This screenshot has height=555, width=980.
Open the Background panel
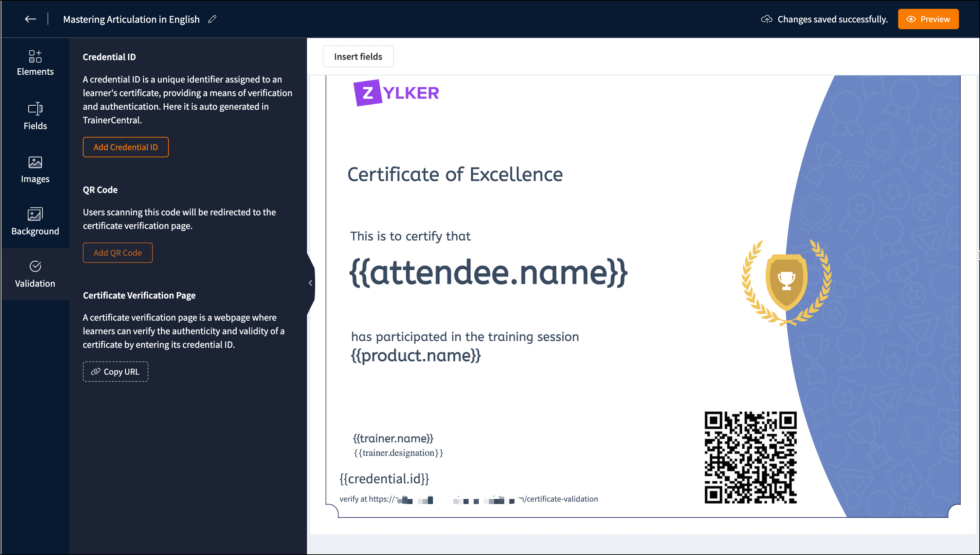click(x=35, y=222)
